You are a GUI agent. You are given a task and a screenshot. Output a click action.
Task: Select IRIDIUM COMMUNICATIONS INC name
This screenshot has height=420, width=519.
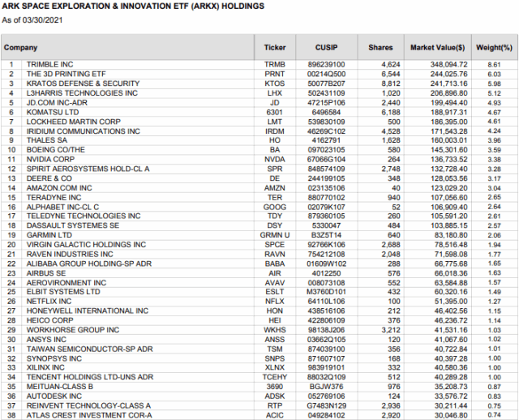(x=84, y=131)
